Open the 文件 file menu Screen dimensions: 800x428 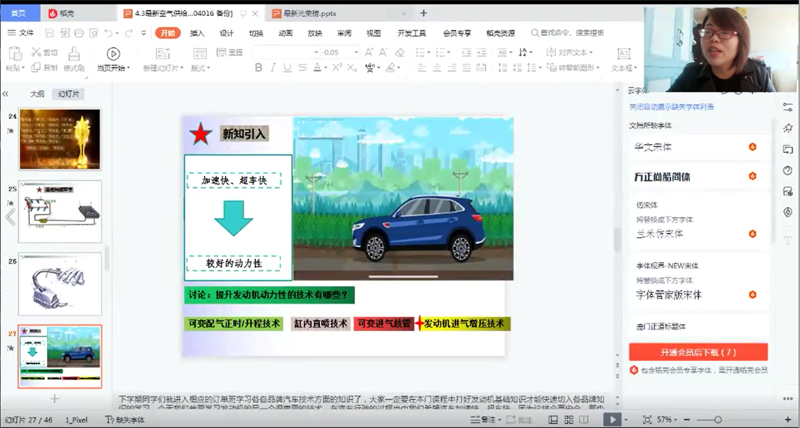(22, 33)
